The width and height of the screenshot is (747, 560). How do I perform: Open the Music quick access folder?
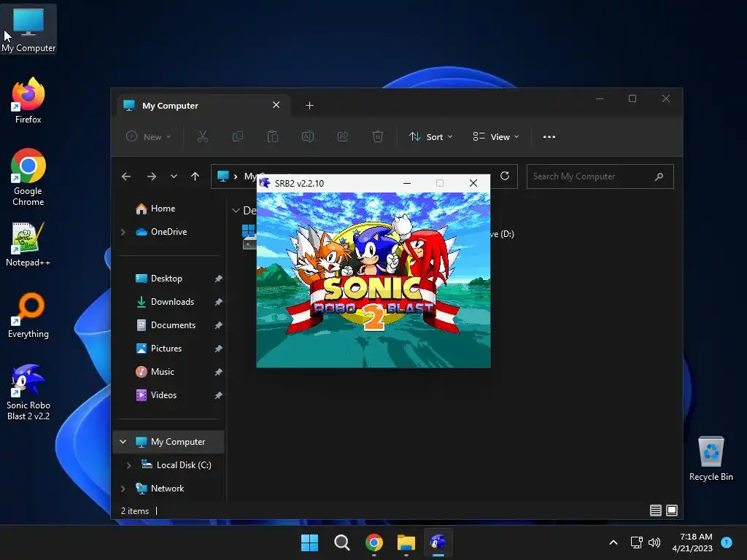click(155, 372)
